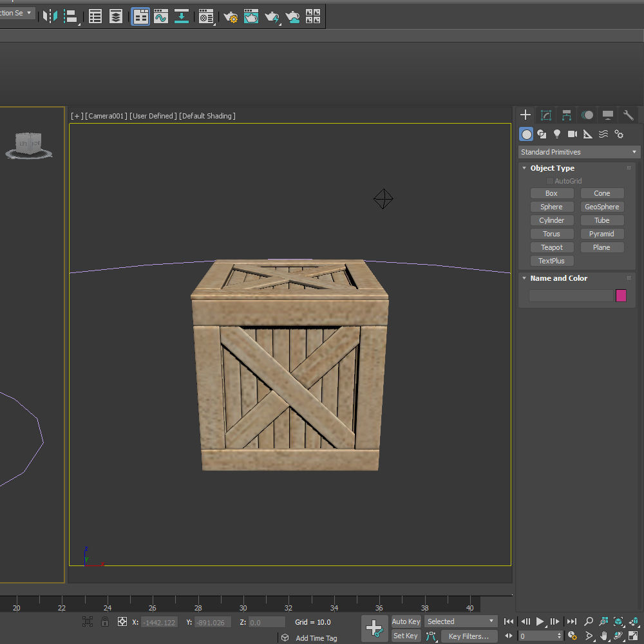Tick the AutoGrid checkbox
The image size is (644, 644).
[x=549, y=181]
